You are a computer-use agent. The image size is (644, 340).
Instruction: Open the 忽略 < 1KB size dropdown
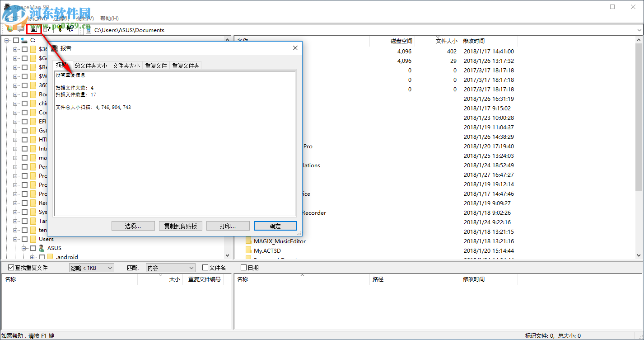click(x=92, y=268)
